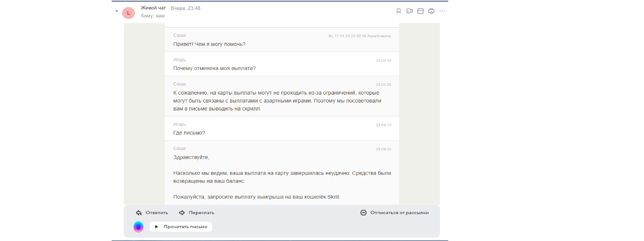
Task: Bookmark this email with the flag icon
Action: point(399,11)
